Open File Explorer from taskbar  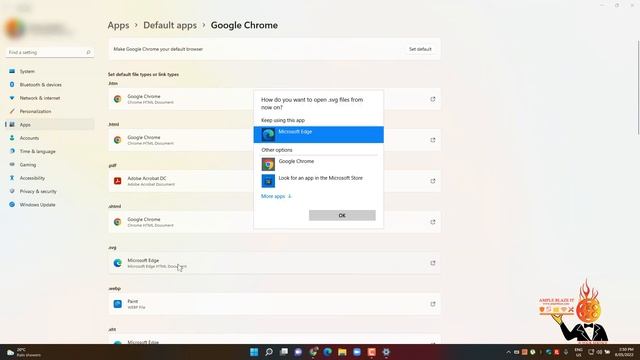342,352
